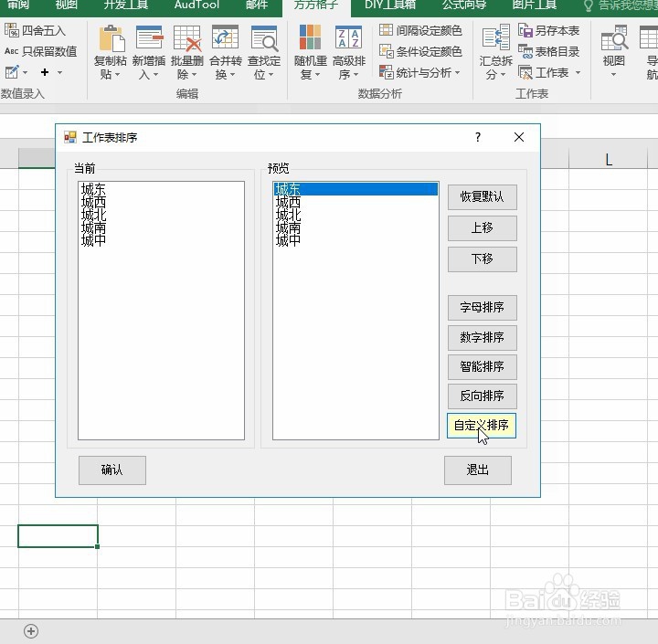Expand the 工作表 dropdown arrow

[x=578, y=72]
